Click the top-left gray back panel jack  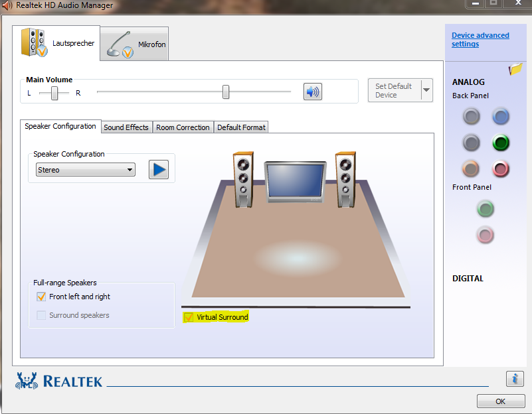(472, 117)
